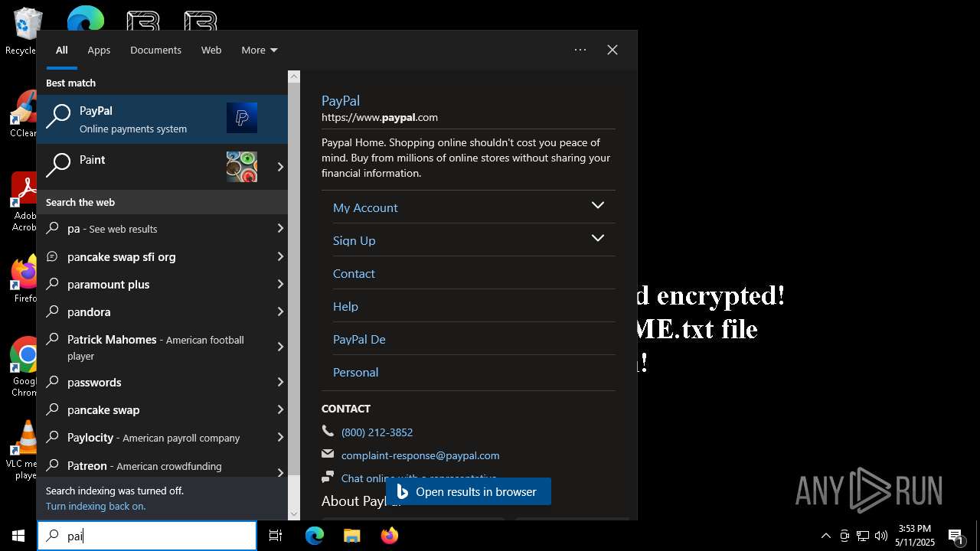Expand the My Account chevron
The image size is (980, 551).
[x=598, y=205]
